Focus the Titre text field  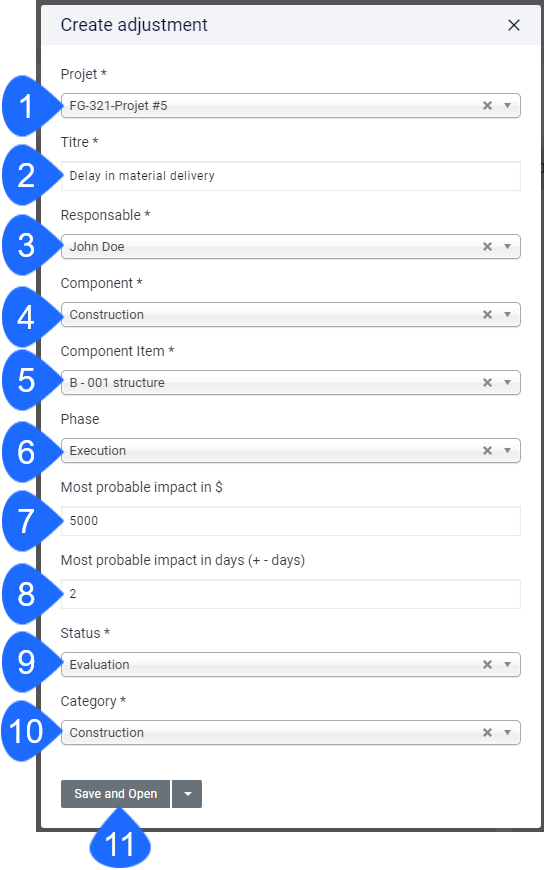point(291,176)
